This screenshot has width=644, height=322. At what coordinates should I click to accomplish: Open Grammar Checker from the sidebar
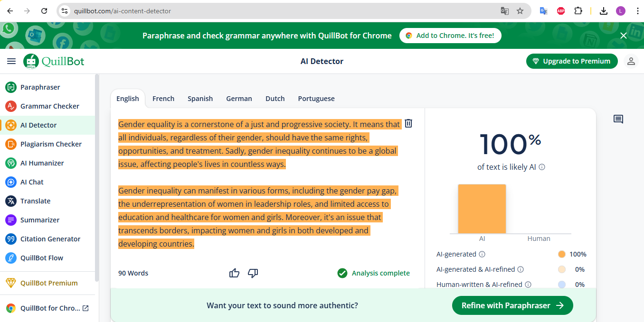(47, 106)
